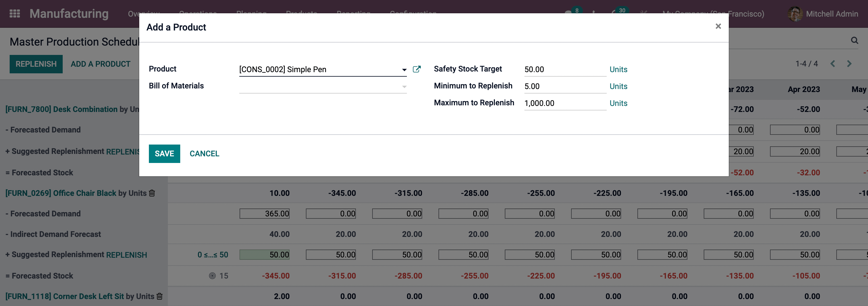The height and width of the screenshot is (306, 868).
Task: Expand the Bill of Materials dropdown
Action: coord(404,87)
